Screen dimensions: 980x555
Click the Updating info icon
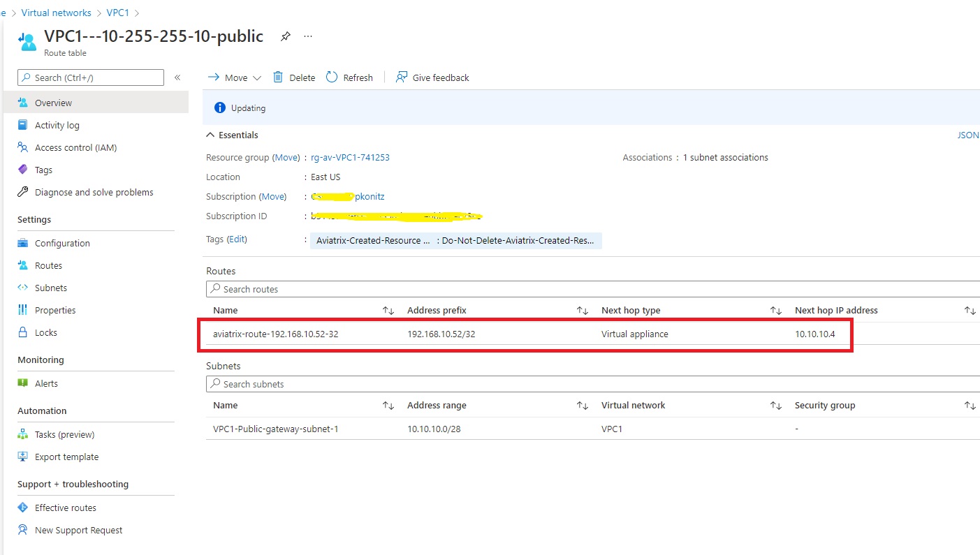click(x=220, y=108)
